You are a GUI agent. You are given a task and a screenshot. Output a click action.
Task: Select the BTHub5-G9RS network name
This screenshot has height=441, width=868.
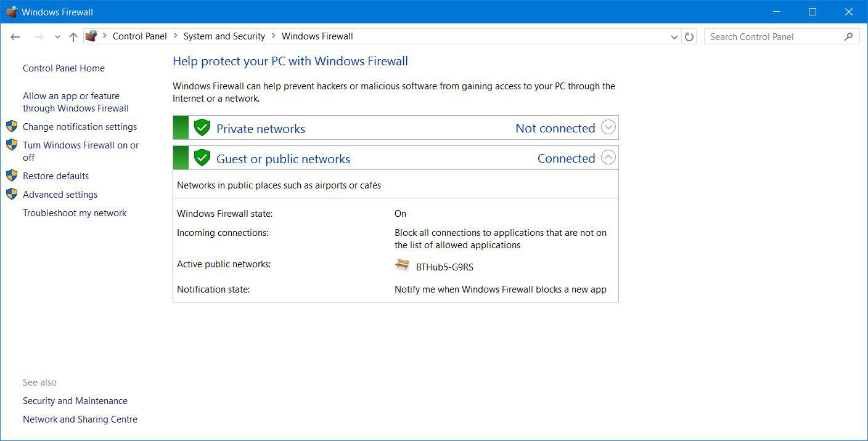445,267
